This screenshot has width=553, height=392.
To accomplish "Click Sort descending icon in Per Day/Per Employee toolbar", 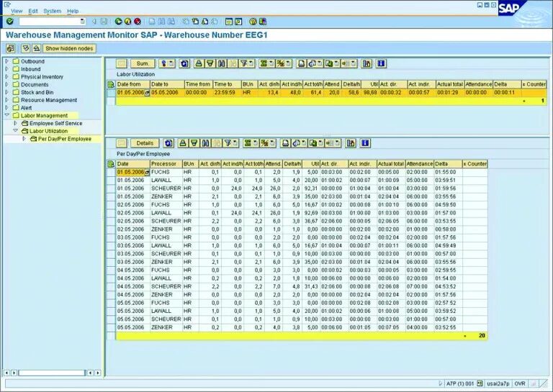I will click(x=194, y=143).
